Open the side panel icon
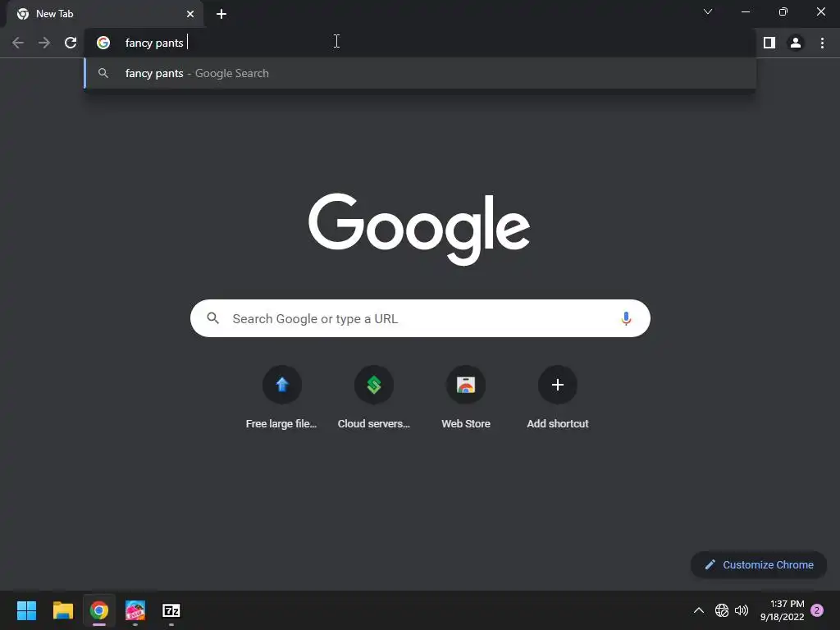 pos(769,43)
